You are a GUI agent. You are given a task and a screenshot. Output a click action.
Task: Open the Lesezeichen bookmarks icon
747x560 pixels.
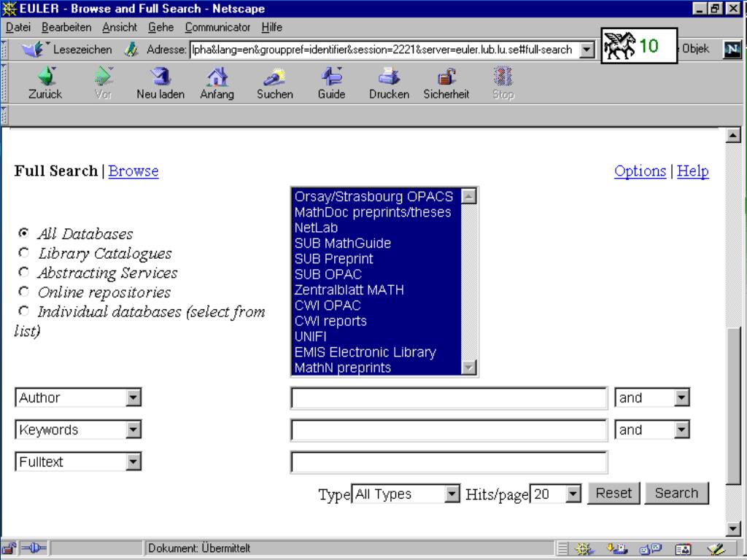click(x=34, y=49)
